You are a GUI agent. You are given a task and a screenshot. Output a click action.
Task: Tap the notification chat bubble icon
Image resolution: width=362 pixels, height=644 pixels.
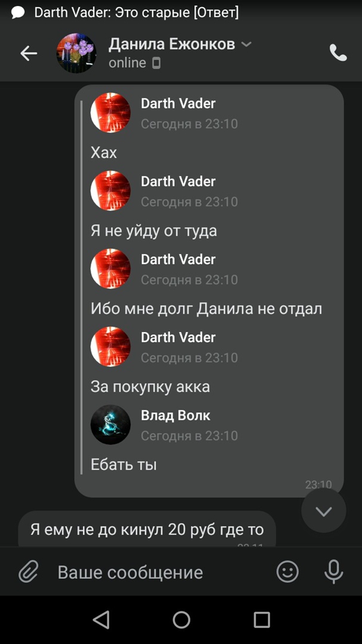[18, 13]
